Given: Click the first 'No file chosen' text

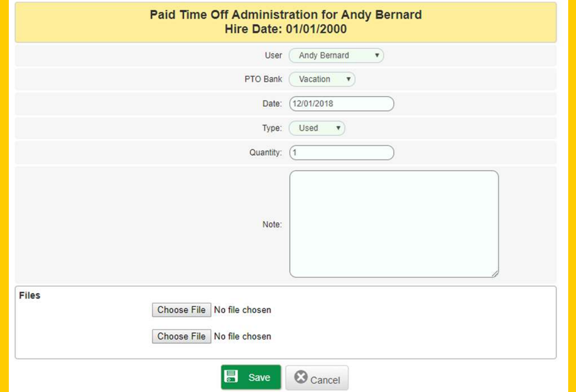Looking at the screenshot, I should 243,310.
